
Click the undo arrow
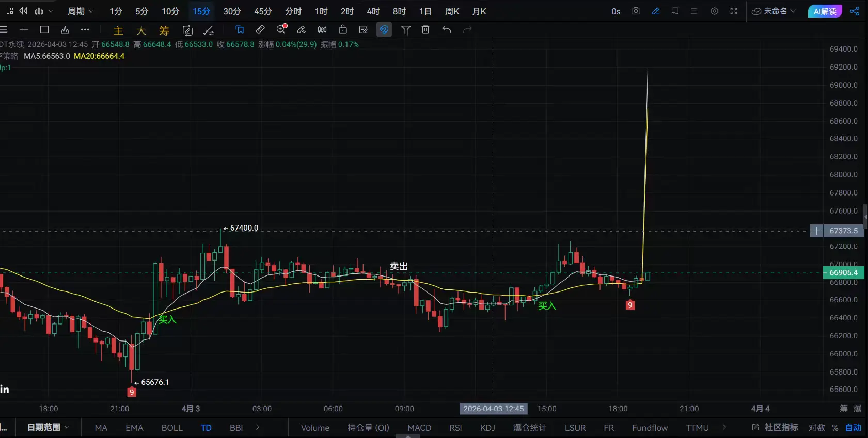click(x=447, y=29)
